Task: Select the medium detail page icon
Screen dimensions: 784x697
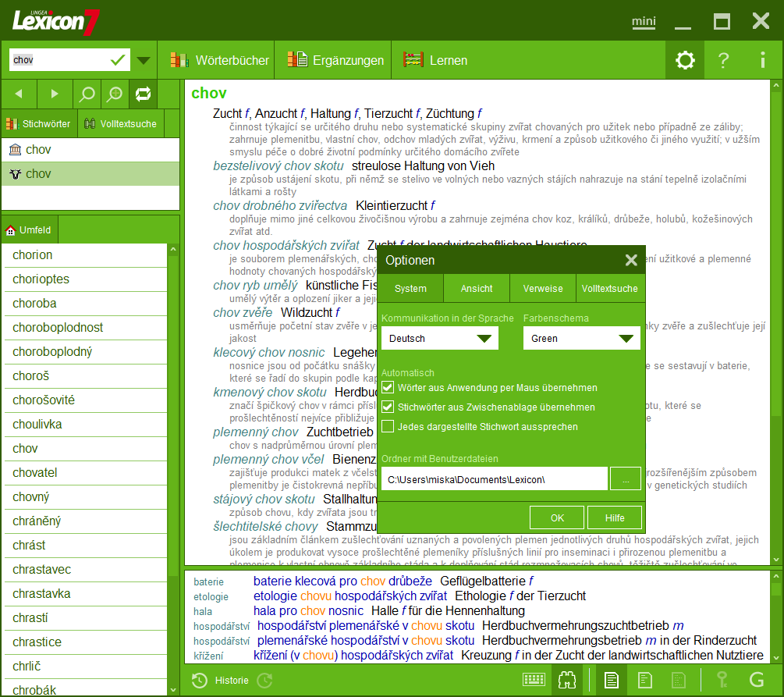Action: (x=645, y=680)
